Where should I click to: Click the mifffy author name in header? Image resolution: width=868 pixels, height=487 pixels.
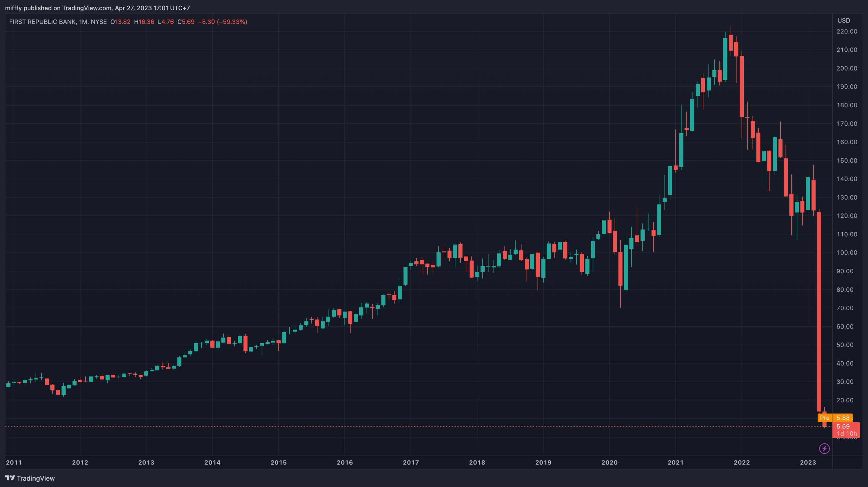14,8
